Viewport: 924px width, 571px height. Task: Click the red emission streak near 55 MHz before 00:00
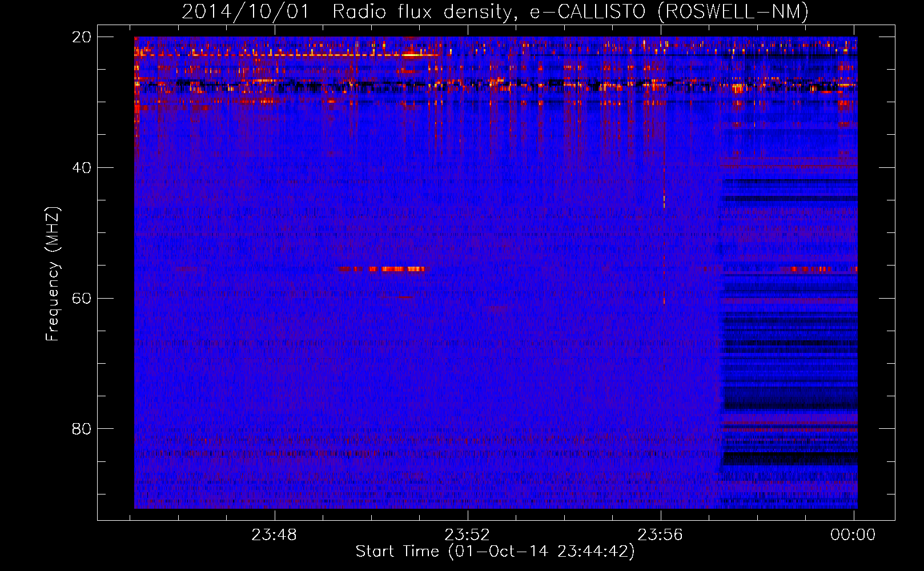pyautogui.click(x=818, y=269)
